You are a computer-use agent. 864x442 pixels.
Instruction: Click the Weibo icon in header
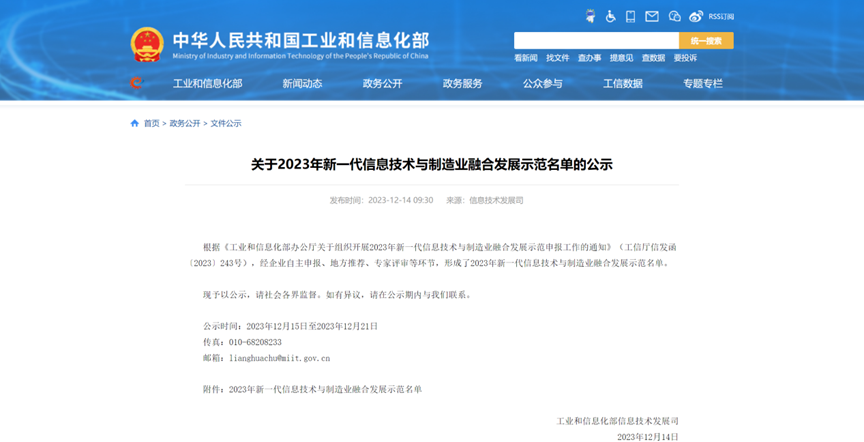tap(696, 16)
